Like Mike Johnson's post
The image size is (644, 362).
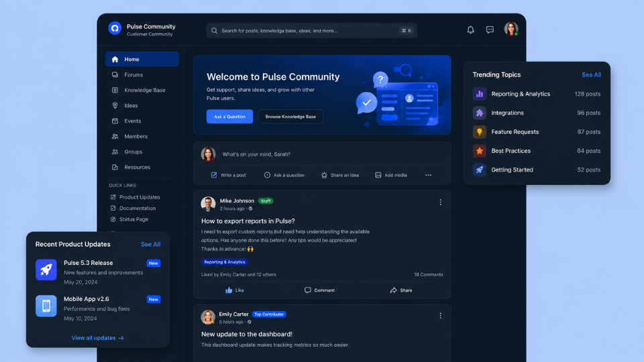[235, 290]
